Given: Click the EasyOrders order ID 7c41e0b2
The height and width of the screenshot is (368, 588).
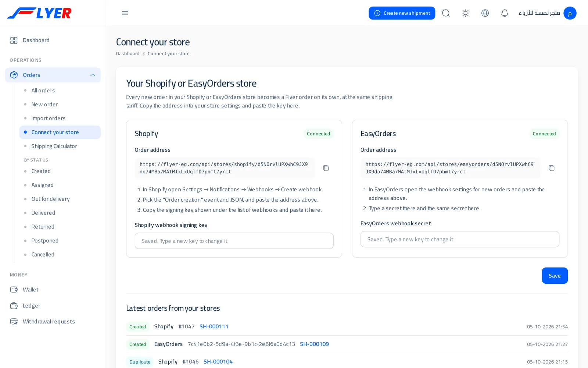Looking at the screenshot, I should (241, 344).
